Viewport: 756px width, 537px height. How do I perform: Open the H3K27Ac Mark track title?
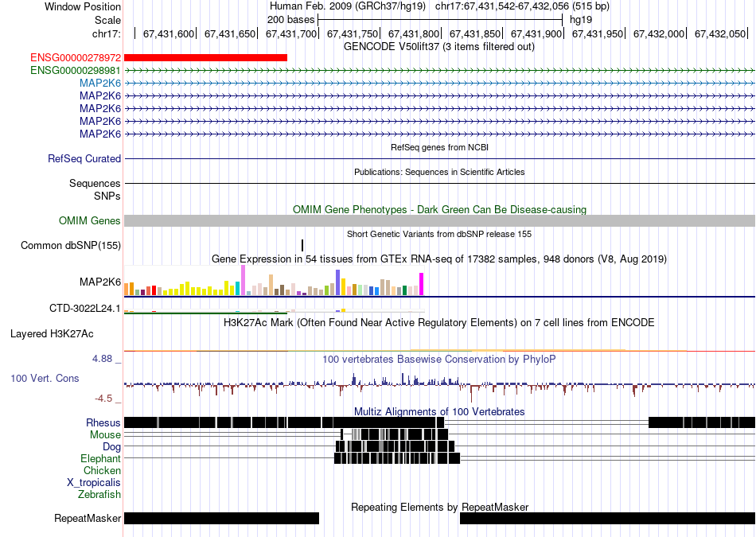[x=439, y=322]
